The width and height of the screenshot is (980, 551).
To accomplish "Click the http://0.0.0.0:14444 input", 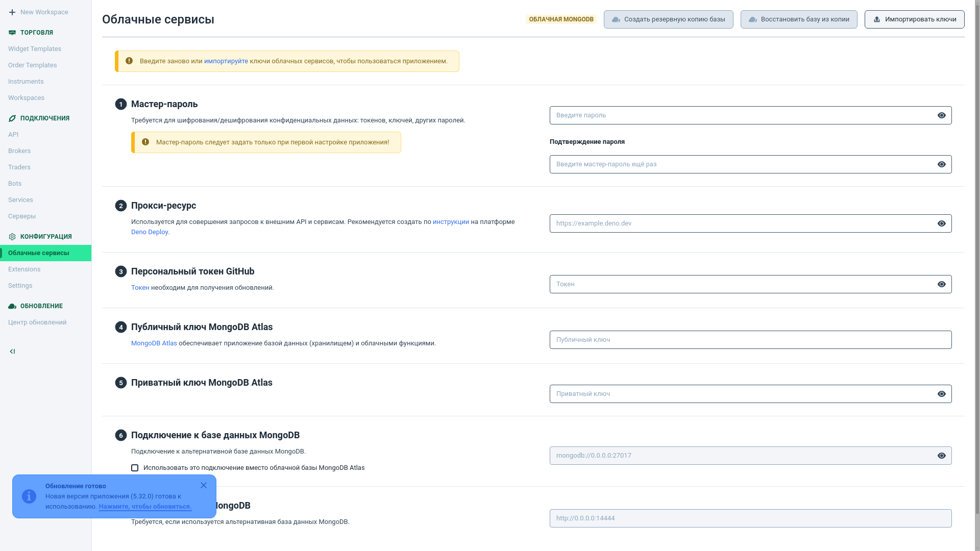I will 750,518.
